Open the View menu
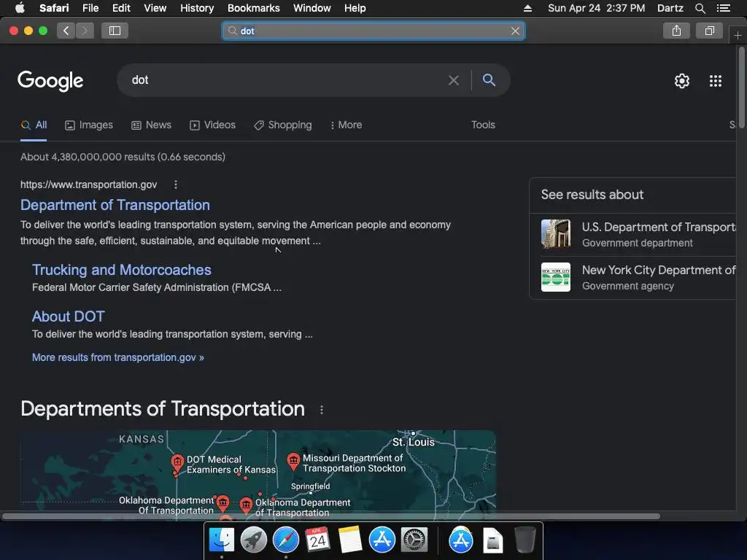This screenshot has height=560, width=747. click(x=155, y=8)
